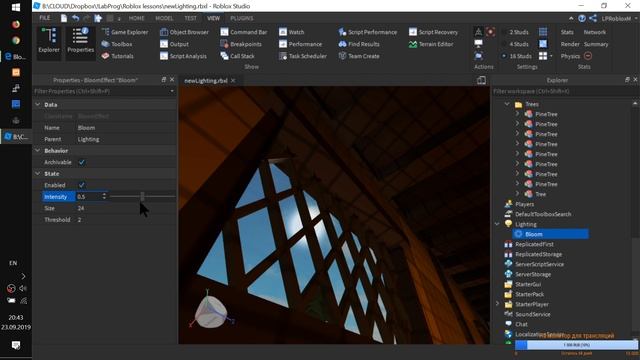Click the view selector cube gizmo
Viewport: 640px width, 360px height.
[x=210, y=311]
